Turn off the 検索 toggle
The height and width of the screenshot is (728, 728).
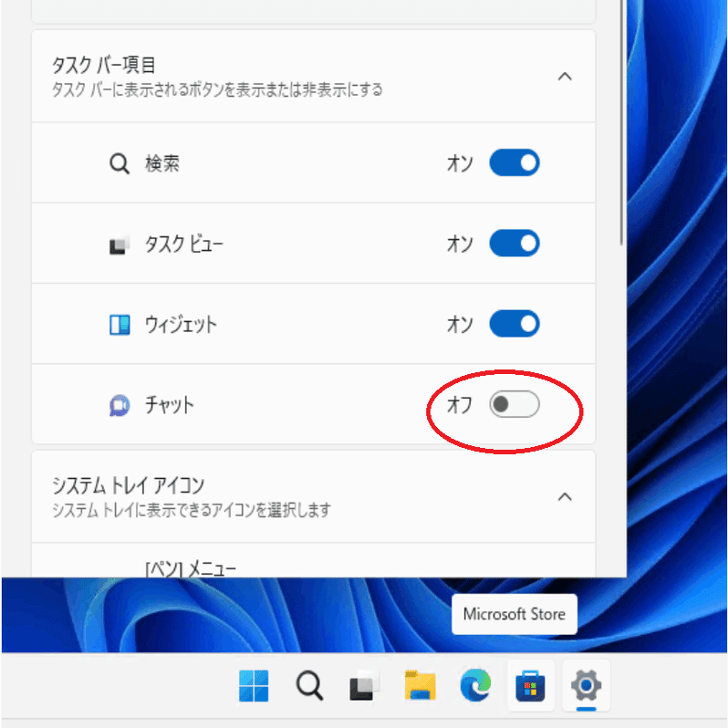pos(515,163)
